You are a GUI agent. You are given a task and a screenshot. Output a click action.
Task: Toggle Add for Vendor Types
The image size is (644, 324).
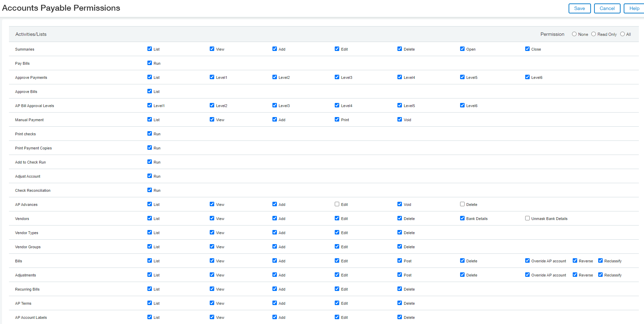coord(274,232)
